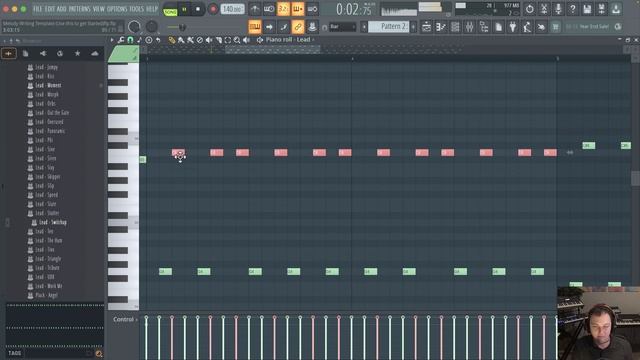Toggle multilink to controllers button
640x360 pixels.
(298, 27)
